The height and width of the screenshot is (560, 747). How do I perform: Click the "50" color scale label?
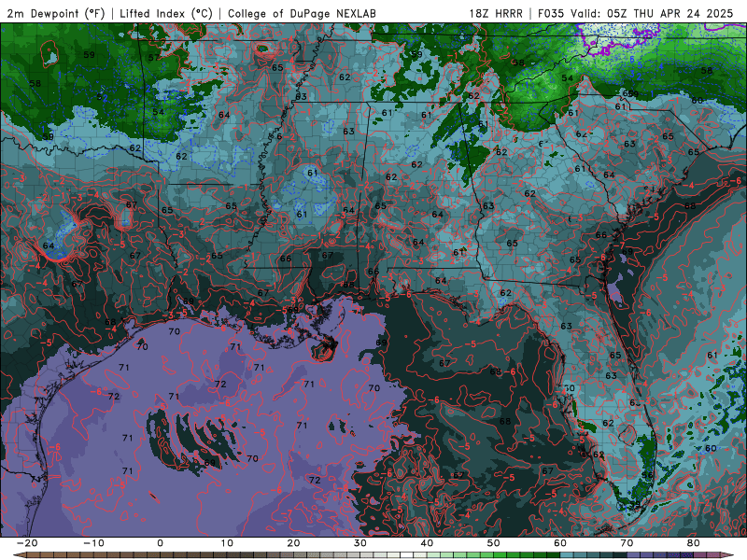point(494,543)
